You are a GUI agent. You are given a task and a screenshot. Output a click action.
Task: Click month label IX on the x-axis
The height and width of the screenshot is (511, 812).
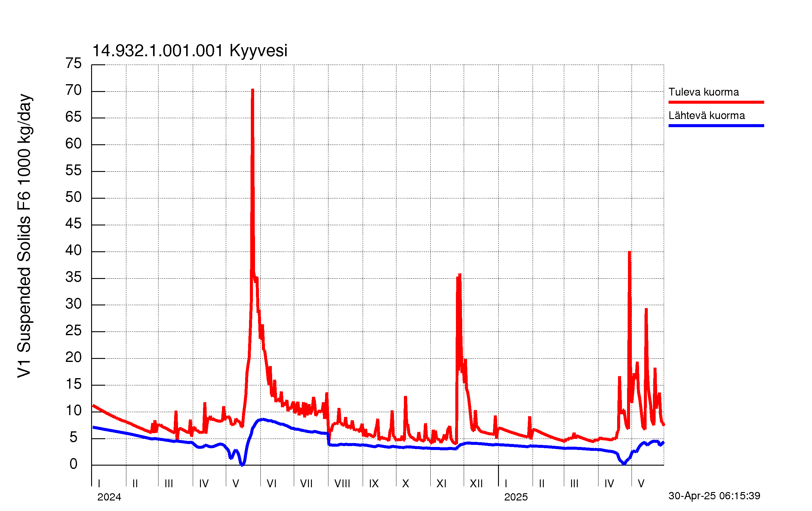pos(374,484)
